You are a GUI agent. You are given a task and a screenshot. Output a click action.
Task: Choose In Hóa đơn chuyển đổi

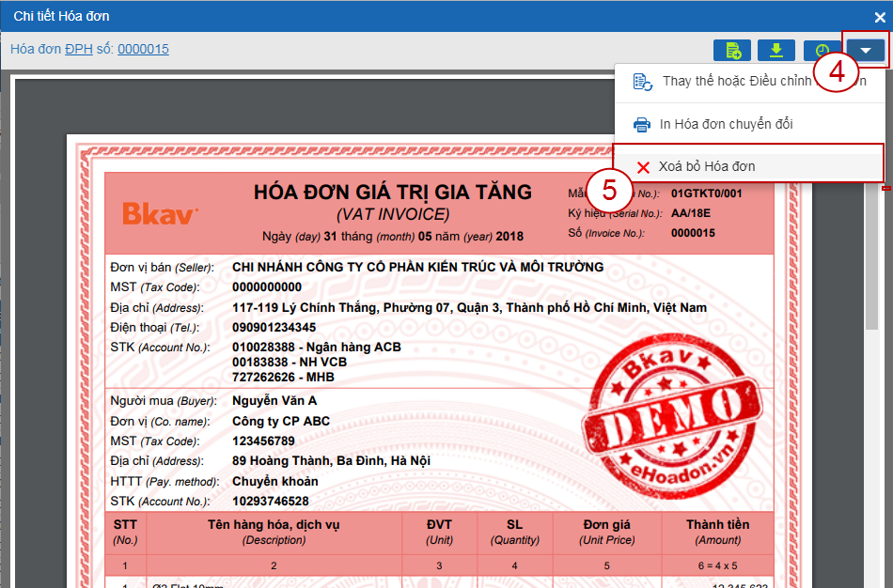point(726,124)
